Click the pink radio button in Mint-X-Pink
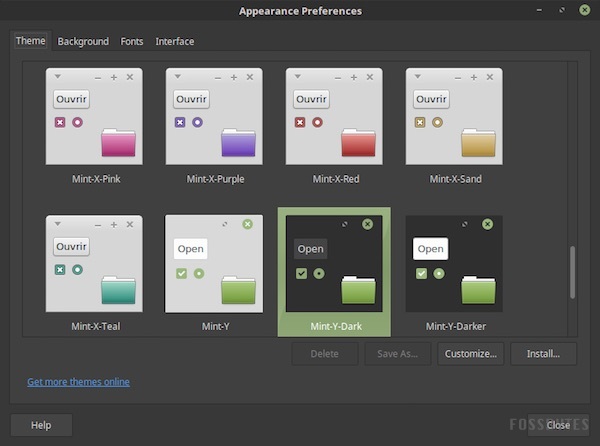The width and height of the screenshot is (600, 446). tap(77, 122)
